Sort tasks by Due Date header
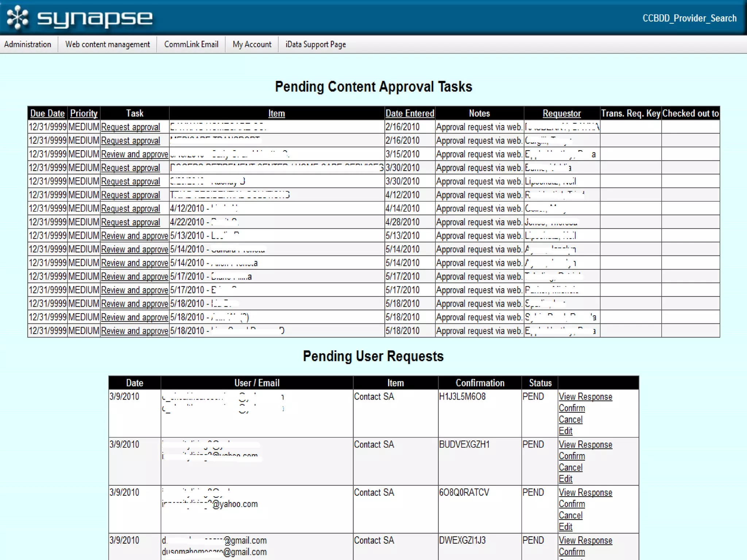747x560 pixels. [x=47, y=113]
